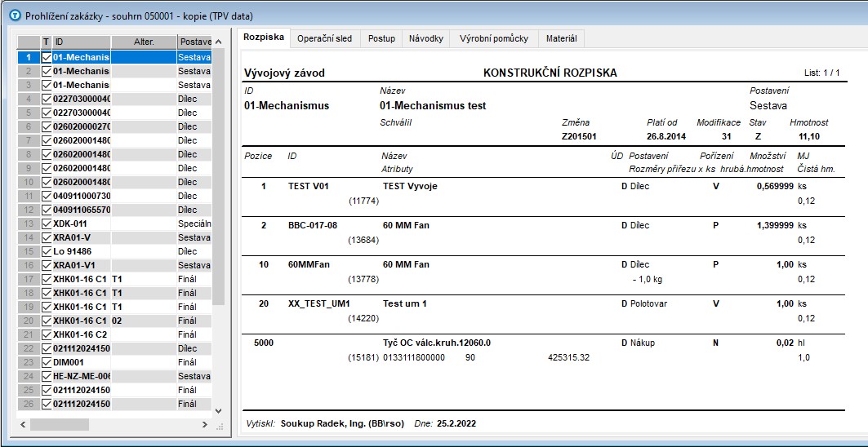Viewport: 868px width, 447px height.
Task: Click the Nákup status at position 5000
Action: coord(642,343)
